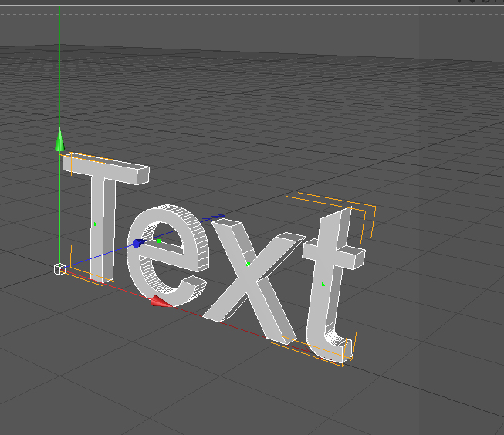504x435 pixels.
Task: Click the green Y-axis arrow handle
Action: click(x=59, y=141)
